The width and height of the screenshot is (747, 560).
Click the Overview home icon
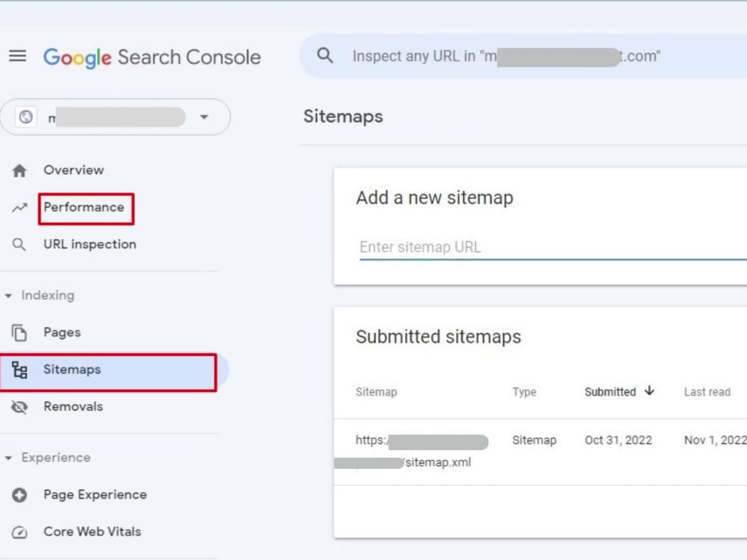coord(19,170)
